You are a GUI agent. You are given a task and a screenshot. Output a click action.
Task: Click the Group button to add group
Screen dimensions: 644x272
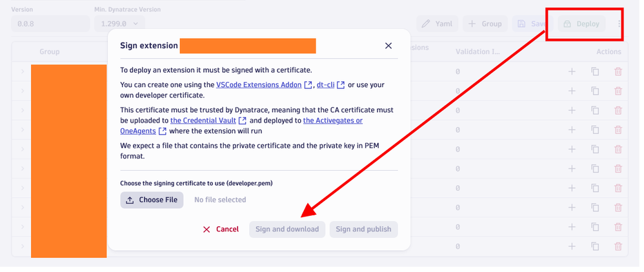pos(485,24)
